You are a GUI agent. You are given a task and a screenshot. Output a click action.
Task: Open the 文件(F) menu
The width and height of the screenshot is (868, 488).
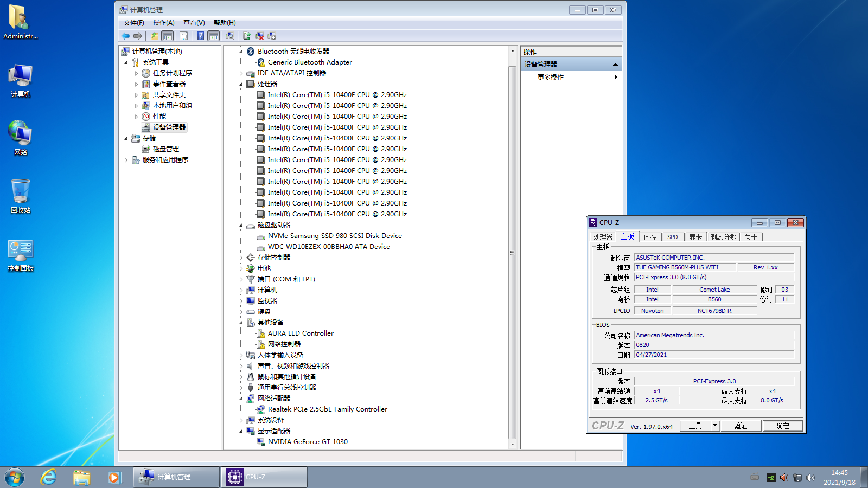coord(134,23)
